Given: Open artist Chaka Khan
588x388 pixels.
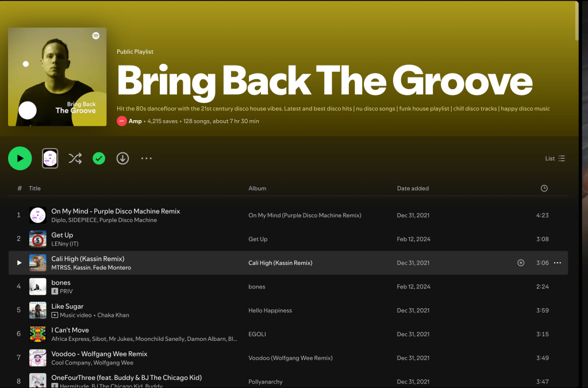Looking at the screenshot, I should 113,315.
